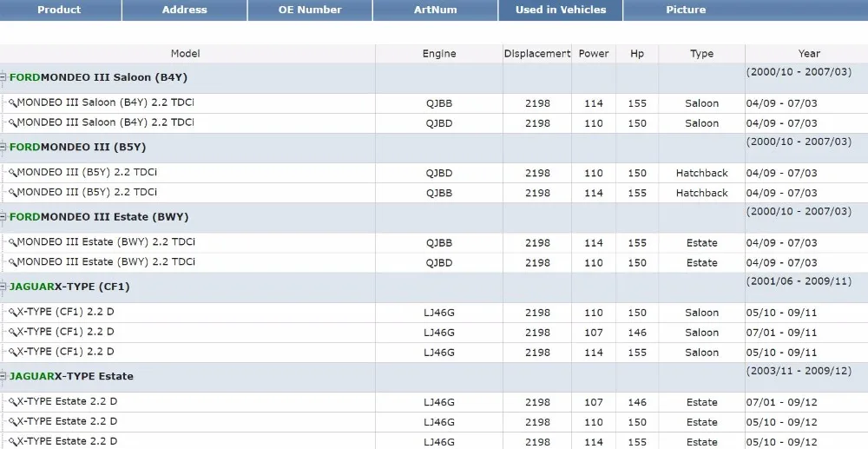Click 114 power cell in Mondeo Estate QJBB row

(594, 243)
